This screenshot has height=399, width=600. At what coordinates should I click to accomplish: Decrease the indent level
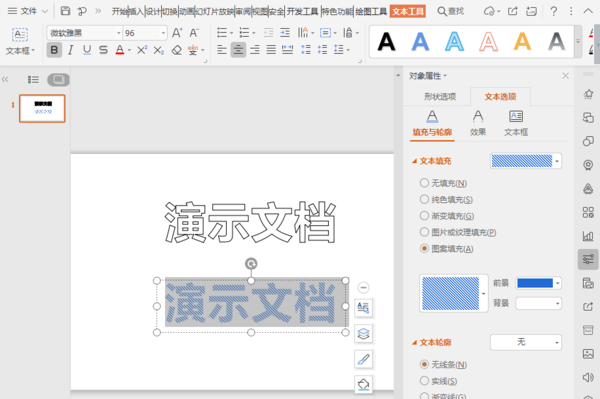click(x=268, y=33)
